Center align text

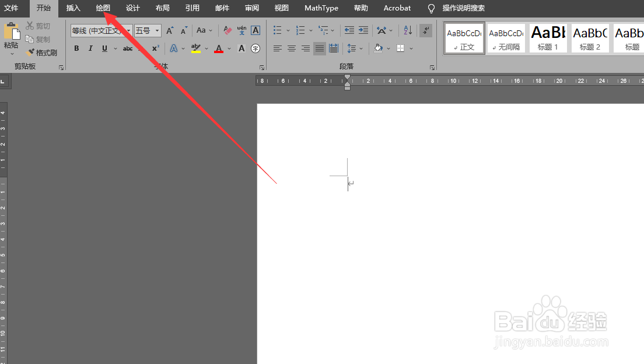point(292,48)
